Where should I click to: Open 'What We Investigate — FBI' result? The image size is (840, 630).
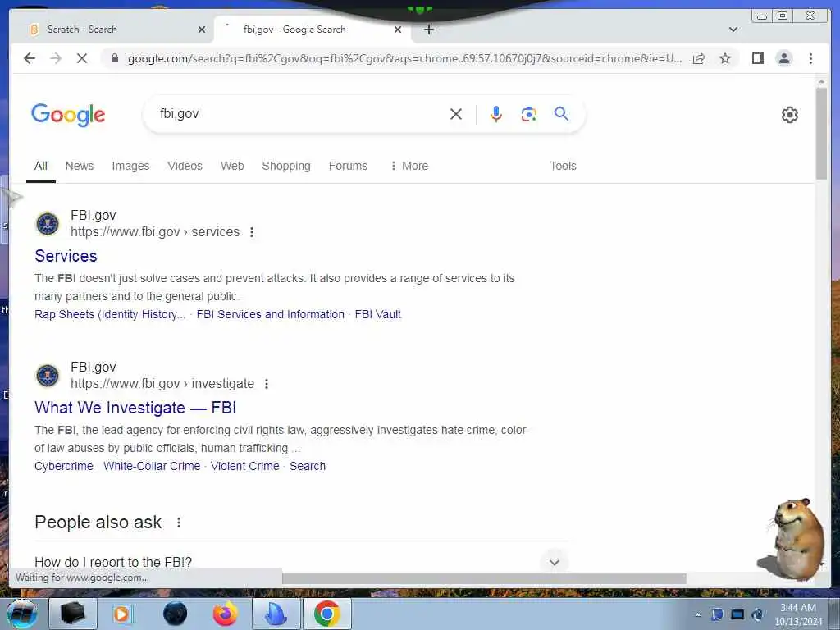tap(135, 408)
